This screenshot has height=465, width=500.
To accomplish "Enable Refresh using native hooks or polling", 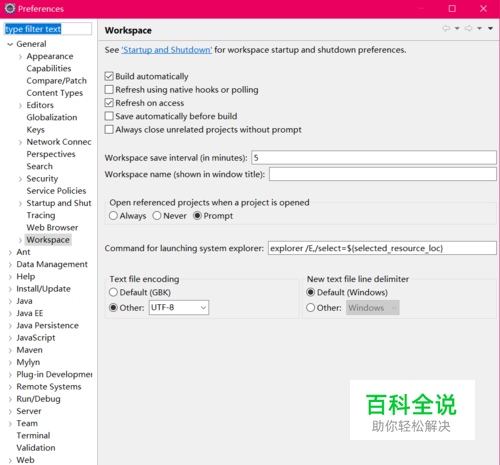I will (x=109, y=90).
